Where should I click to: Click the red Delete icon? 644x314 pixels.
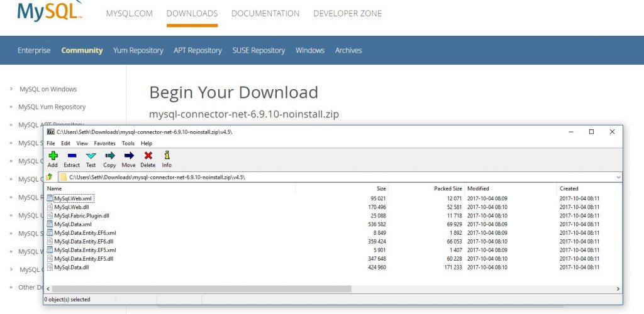coord(148,156)
